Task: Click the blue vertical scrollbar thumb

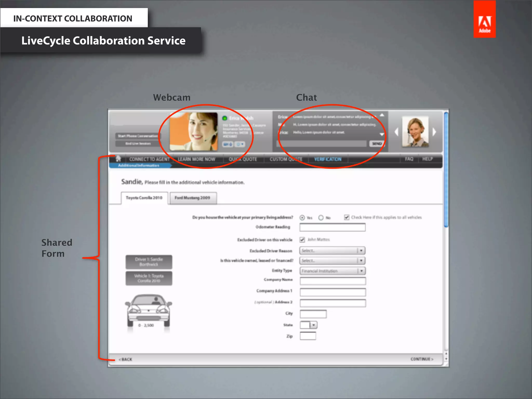Action: pos(446,170)
